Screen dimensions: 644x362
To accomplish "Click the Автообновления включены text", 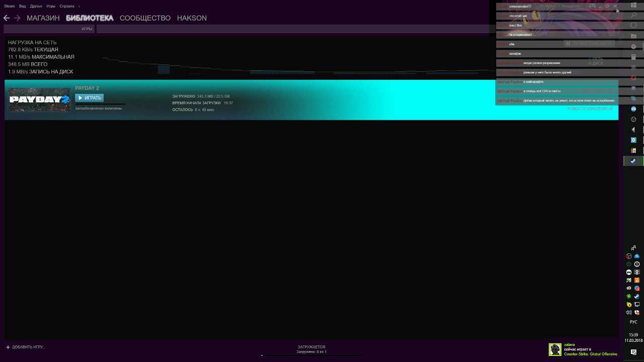I will click(99, 109).
